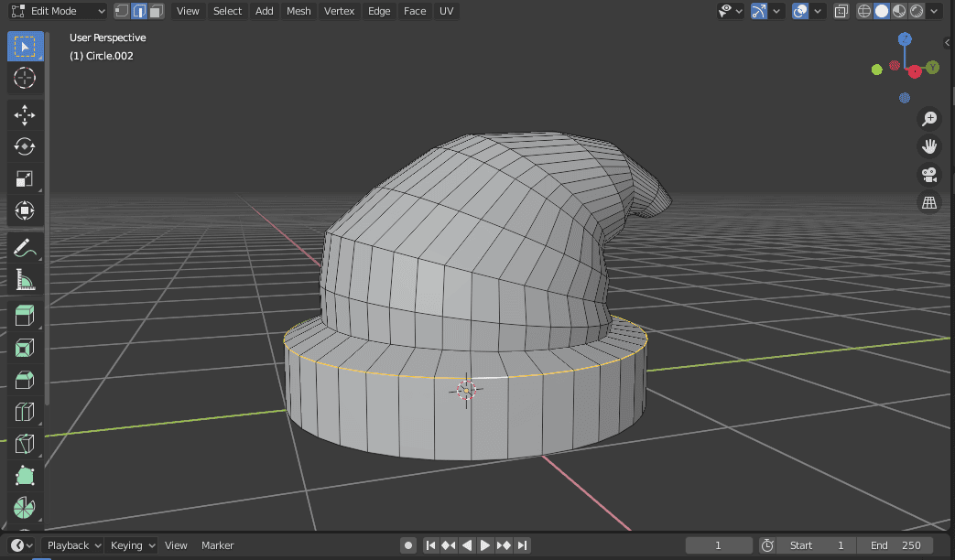The image size is (955, 560).
Task: Enable vertex select mode
Action: (120, 10)
